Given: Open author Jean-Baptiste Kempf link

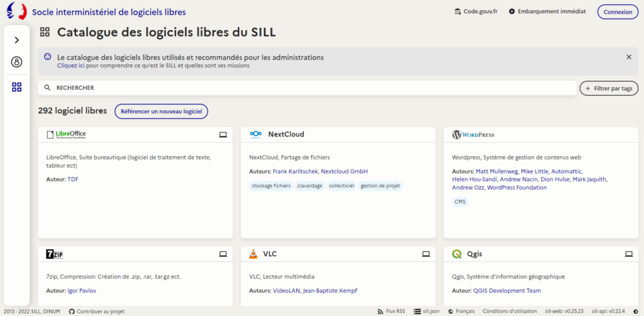Looking at the screenshot, I should pos(330,291).
